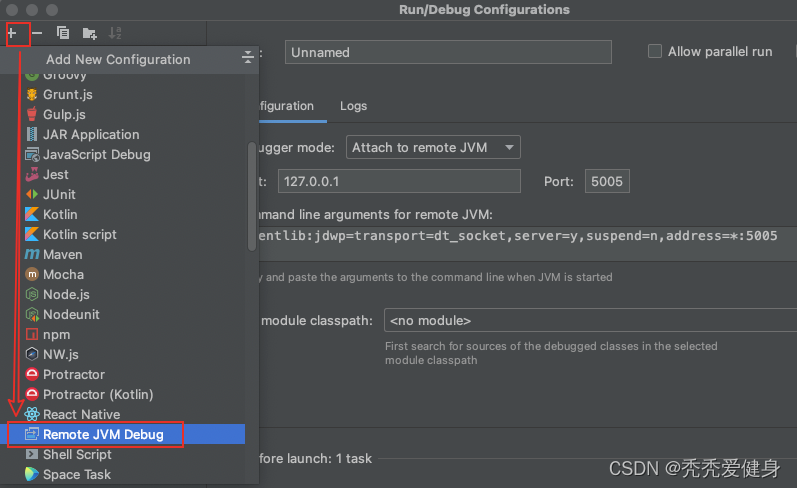Viewport: 797px width, 488px height.
Task: Click the new folder icon in toolbar
Action: (x=90, y=33)
